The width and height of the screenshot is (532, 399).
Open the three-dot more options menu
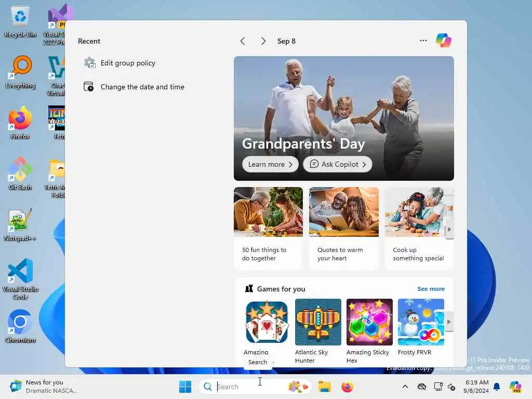(x=423, y=41)
